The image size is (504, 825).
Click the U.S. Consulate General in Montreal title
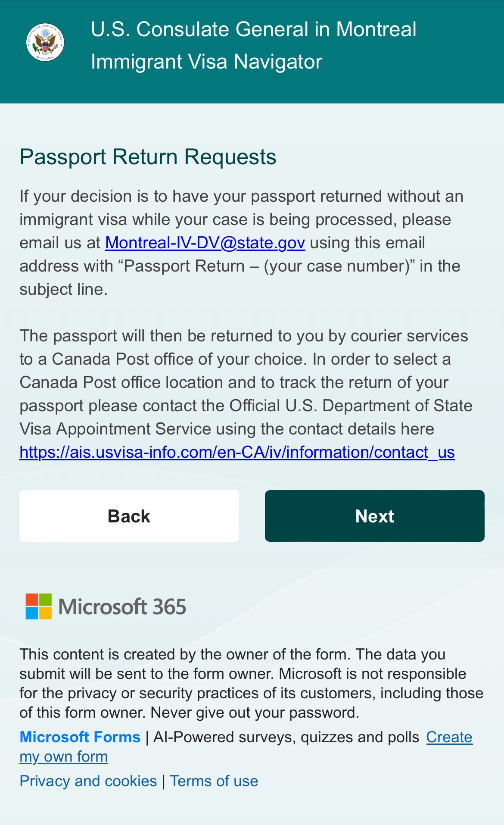(253, 29)
